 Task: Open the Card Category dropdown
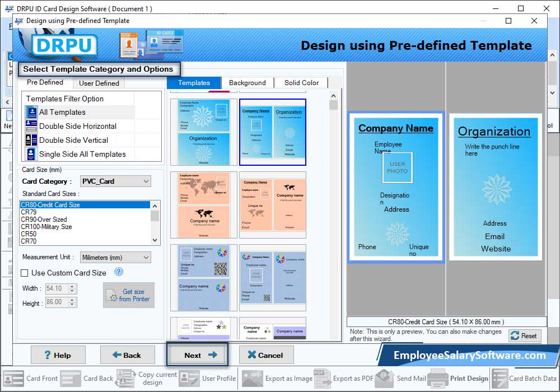point(115,181)
